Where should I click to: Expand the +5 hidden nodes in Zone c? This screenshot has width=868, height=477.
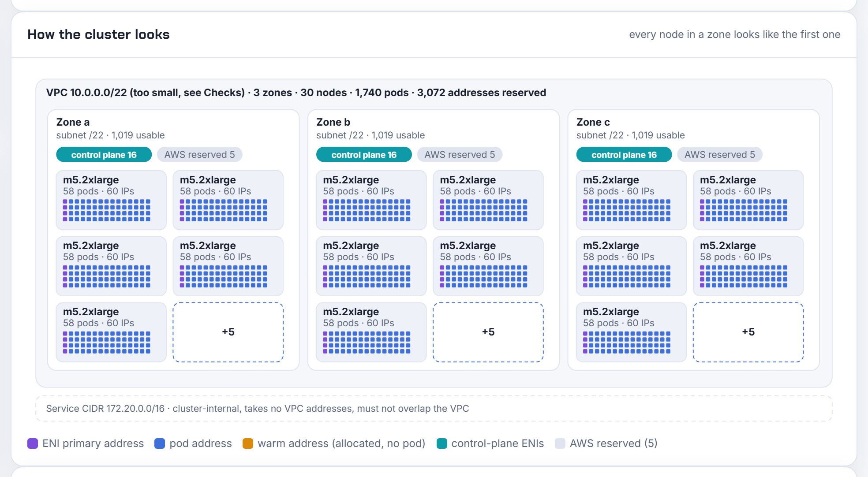tap(748, 332)
